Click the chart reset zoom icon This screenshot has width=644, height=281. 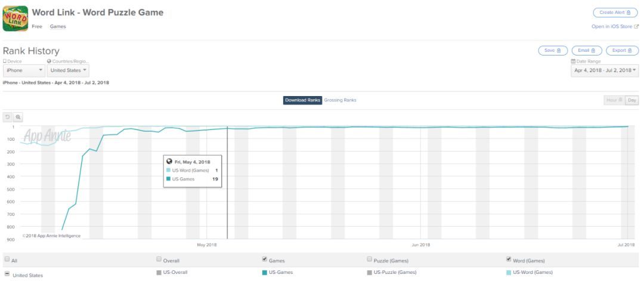[8, 118]
